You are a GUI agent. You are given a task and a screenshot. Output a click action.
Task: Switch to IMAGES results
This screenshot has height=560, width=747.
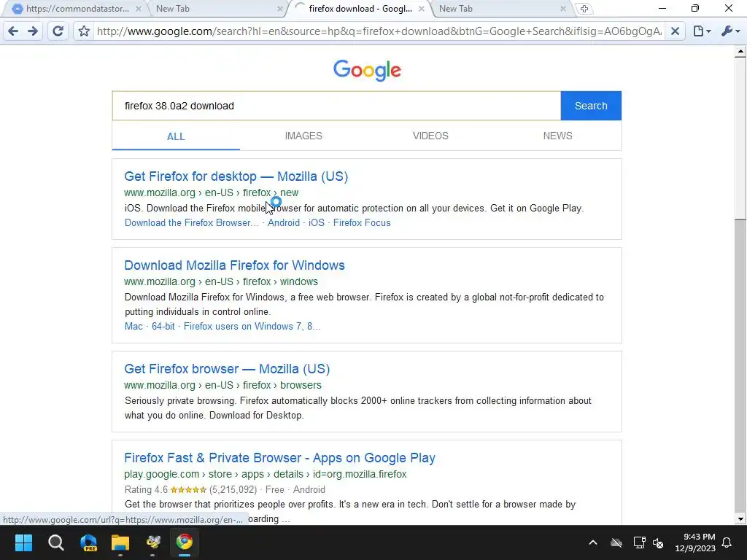point(303,136)
